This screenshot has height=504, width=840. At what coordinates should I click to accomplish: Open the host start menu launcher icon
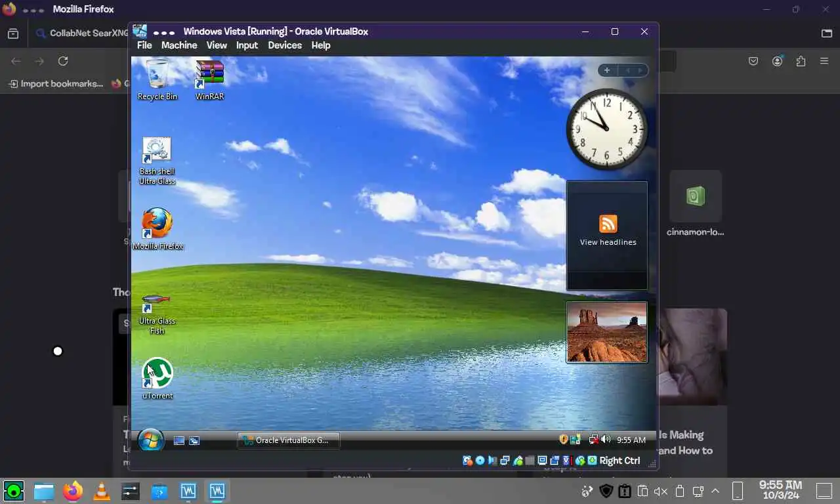point(14,491)
